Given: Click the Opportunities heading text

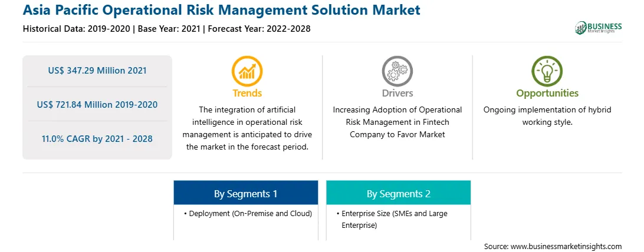Looking at the screenshot, I should tap(547, 94).
